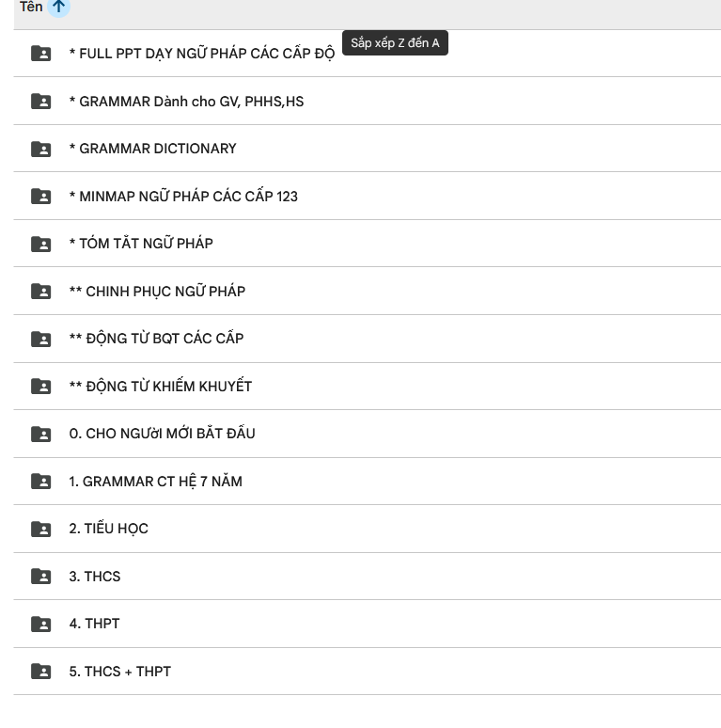Click folder icon next to TÓM TẮT NGỮ PHÁP
The image size is (721, 728).
click(x=41, y=244)
